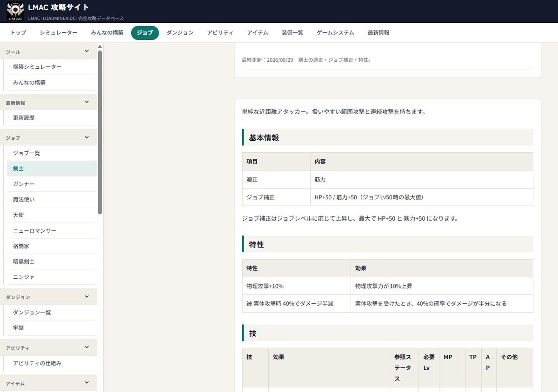Select 天使 in sidebar job list

pyautogui.click(x=52, y=215)
